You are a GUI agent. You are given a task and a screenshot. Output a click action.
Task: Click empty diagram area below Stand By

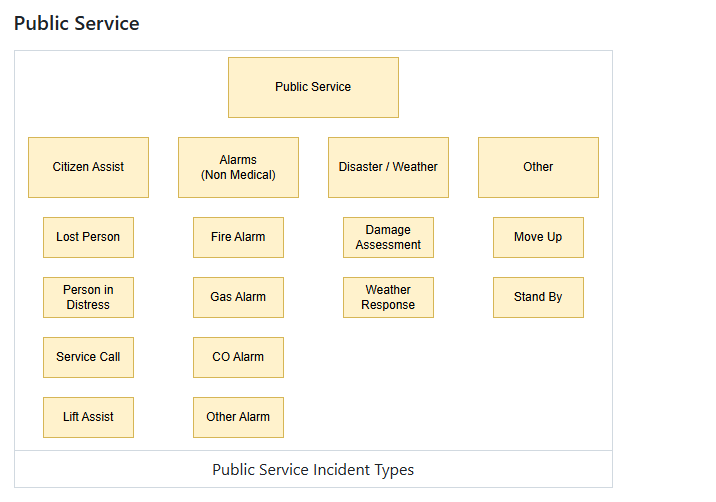[538, 384]
